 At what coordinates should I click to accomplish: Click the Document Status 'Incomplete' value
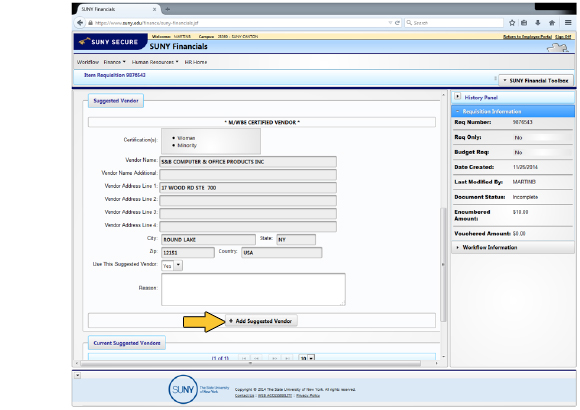525,197
